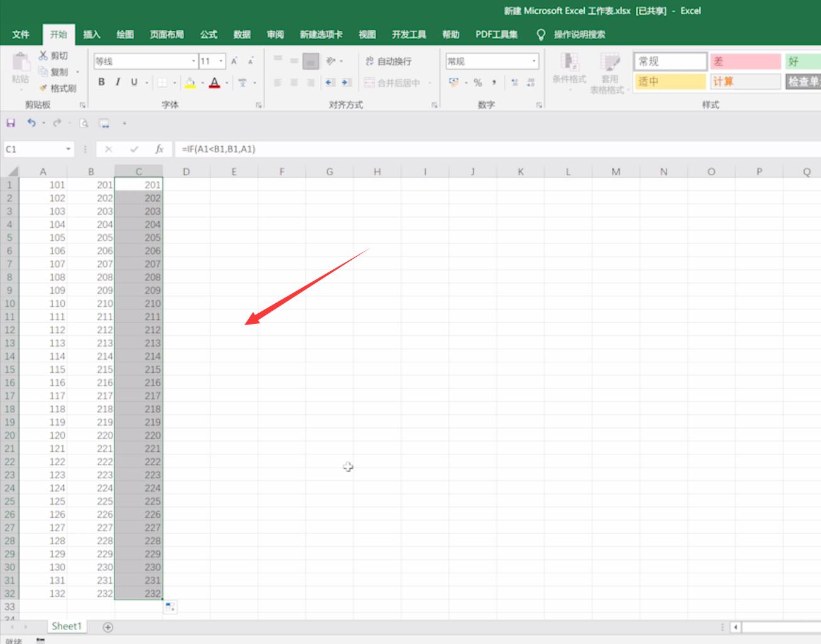Viewport: 821px width, 644px height.
Task: Switch to the 页面布局 tab
Action: [167, 35]
